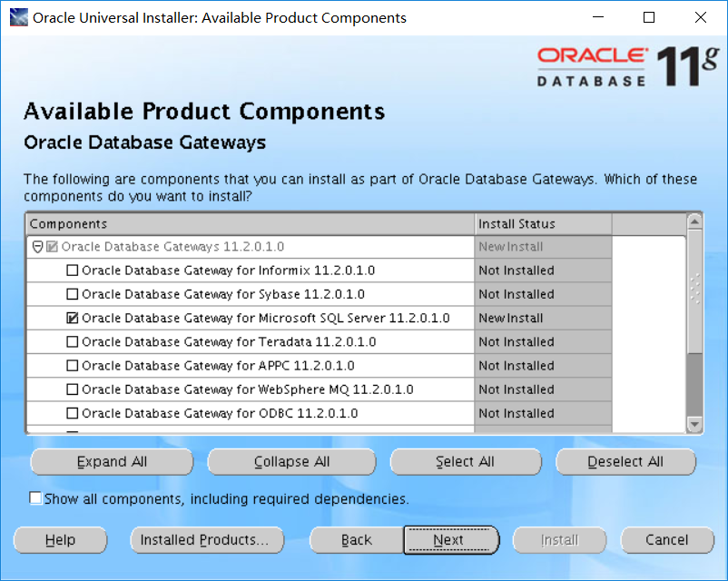Click the scrollbar up arrow in components list

pyautogui.click(x=694, y=222)
